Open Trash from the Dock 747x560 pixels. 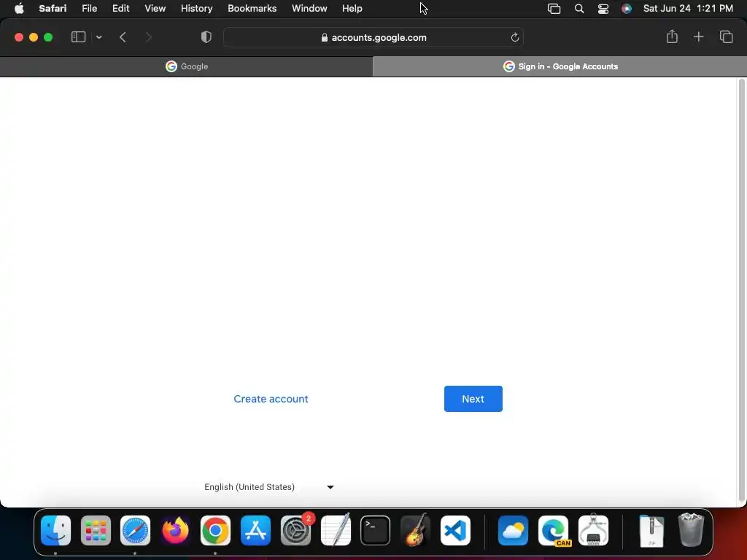pos(691,530)
